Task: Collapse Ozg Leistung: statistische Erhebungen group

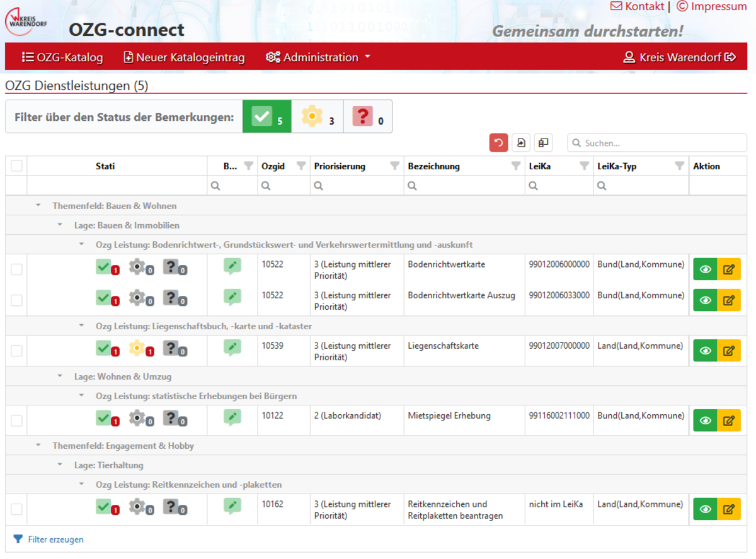Action: pyautogui.click(x=81, y=396)
